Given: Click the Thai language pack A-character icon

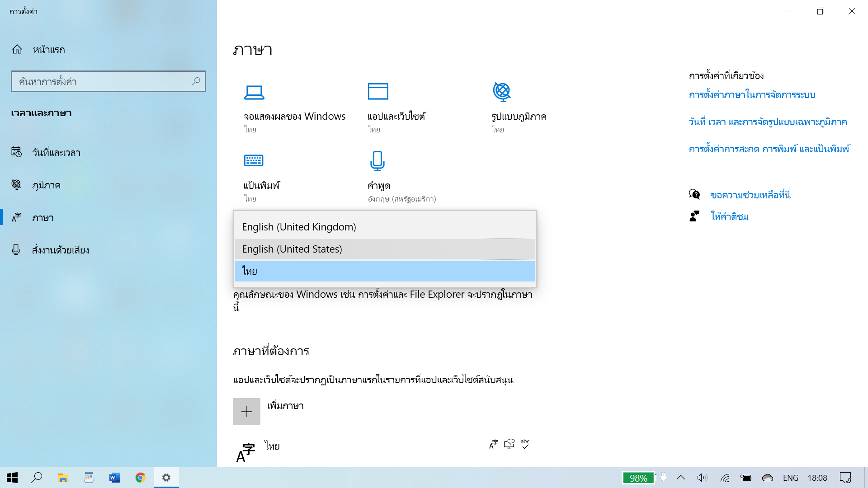Looking at the screenshot, I should point(245,453).
